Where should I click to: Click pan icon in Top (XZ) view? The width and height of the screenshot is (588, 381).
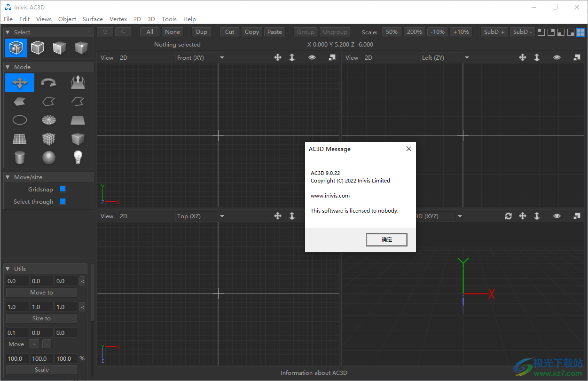pos(278,216)
